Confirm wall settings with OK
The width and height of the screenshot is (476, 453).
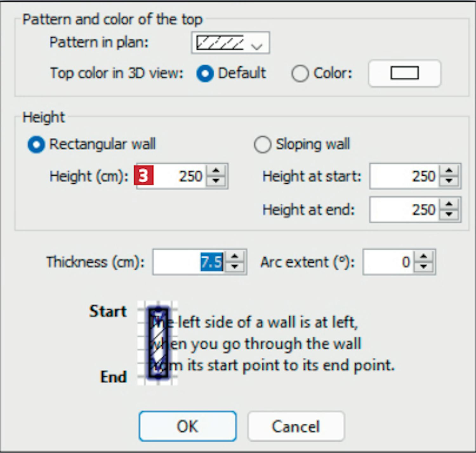point(188,426)
